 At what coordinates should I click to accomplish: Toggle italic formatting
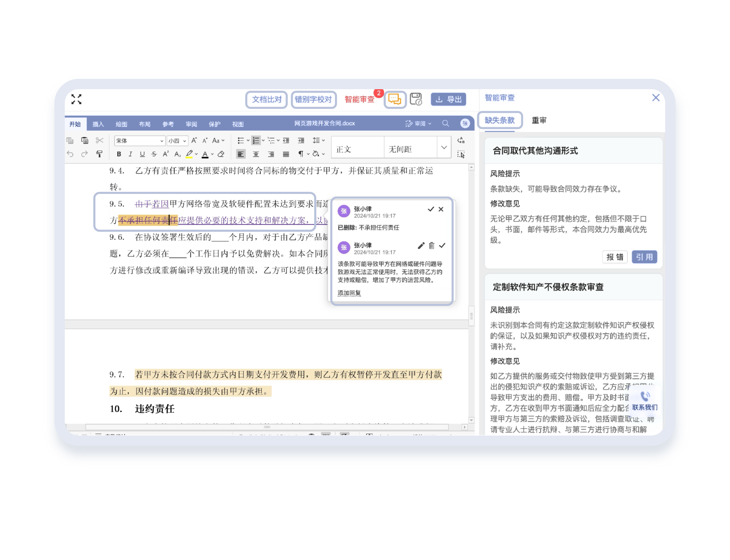click(130, 154)
